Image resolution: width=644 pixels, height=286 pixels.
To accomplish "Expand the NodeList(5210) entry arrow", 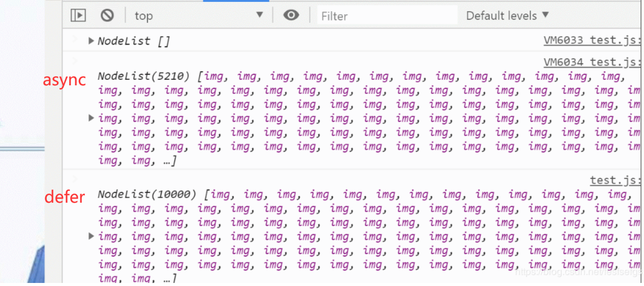I will click(91, 118).
